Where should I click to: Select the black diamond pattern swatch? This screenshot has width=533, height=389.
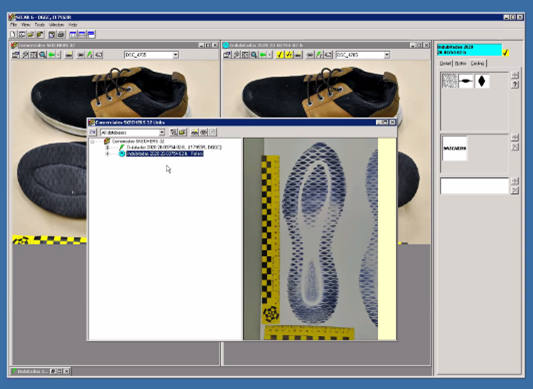click(x=482, y=81)
